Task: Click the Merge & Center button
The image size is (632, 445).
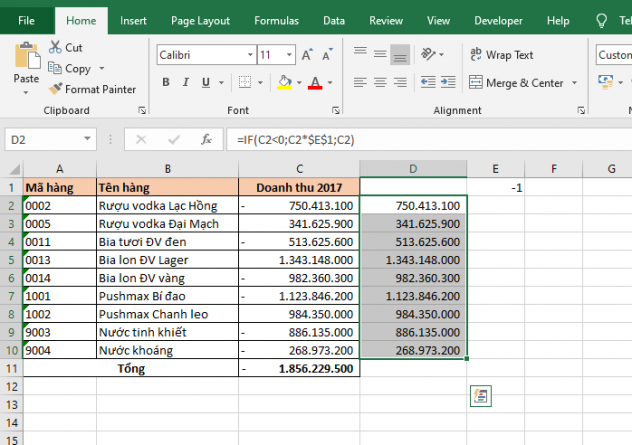Action: [515, 83]
